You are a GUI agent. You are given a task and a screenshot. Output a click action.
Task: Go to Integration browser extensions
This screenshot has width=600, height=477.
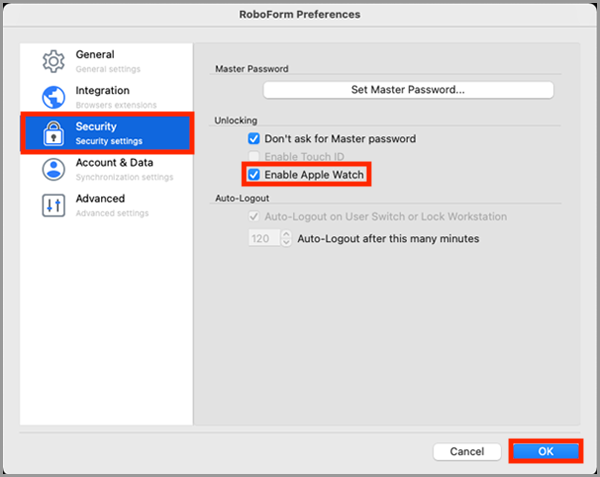point(107,97)
